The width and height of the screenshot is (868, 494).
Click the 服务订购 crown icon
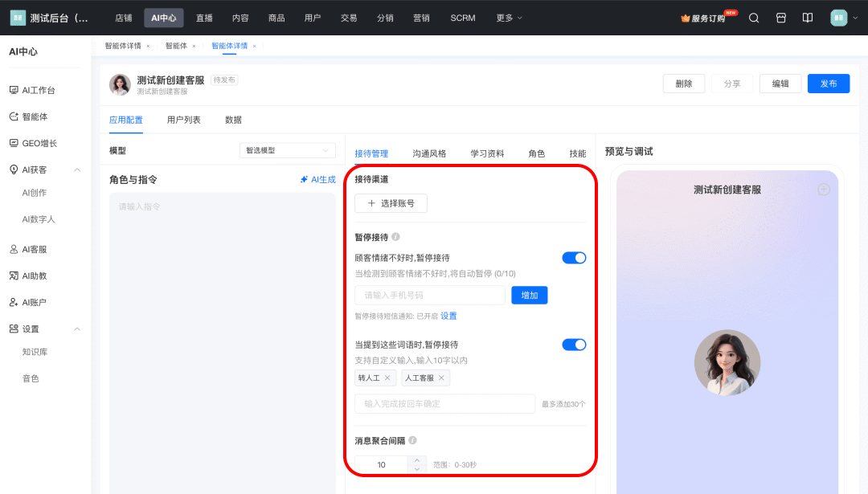click(686, 18)
